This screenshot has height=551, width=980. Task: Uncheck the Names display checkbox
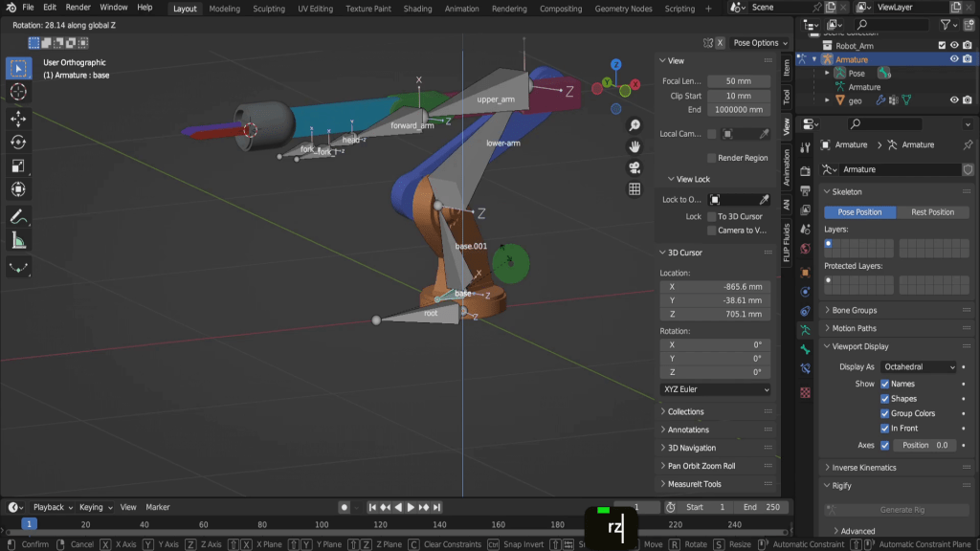(x=885, y=384)
